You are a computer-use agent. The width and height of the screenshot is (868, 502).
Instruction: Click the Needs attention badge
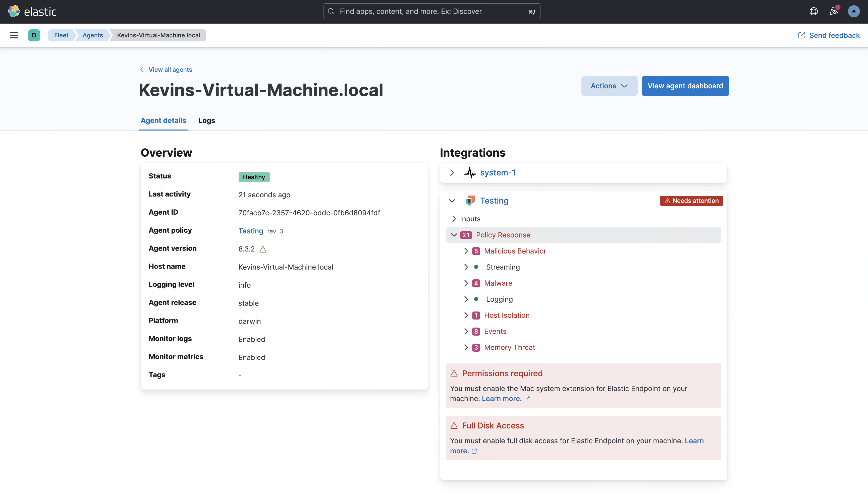[691, 201]
